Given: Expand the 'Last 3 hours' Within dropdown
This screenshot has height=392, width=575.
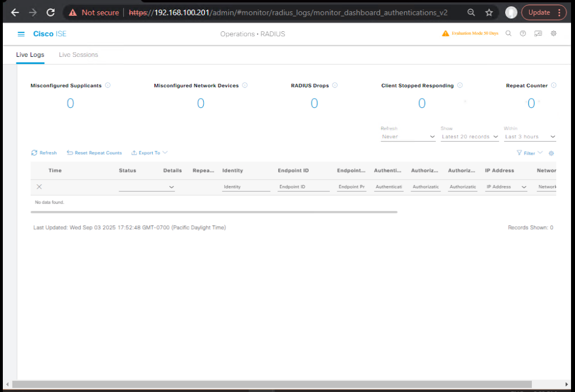Looking at the screenshot, I should 530,137.
